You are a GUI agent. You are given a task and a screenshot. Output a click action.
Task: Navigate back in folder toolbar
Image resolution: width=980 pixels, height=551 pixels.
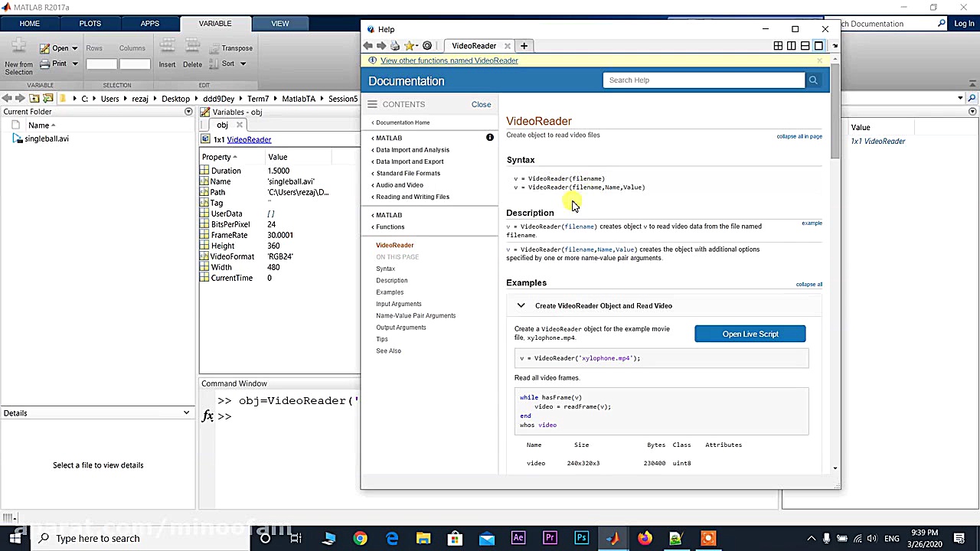pos(7,99)
